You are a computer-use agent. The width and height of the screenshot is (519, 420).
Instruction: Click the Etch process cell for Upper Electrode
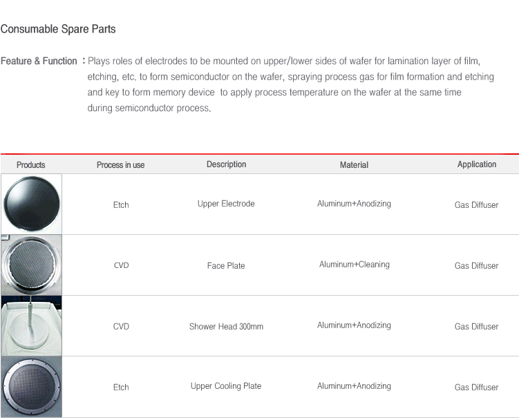(x=121, y=205)
